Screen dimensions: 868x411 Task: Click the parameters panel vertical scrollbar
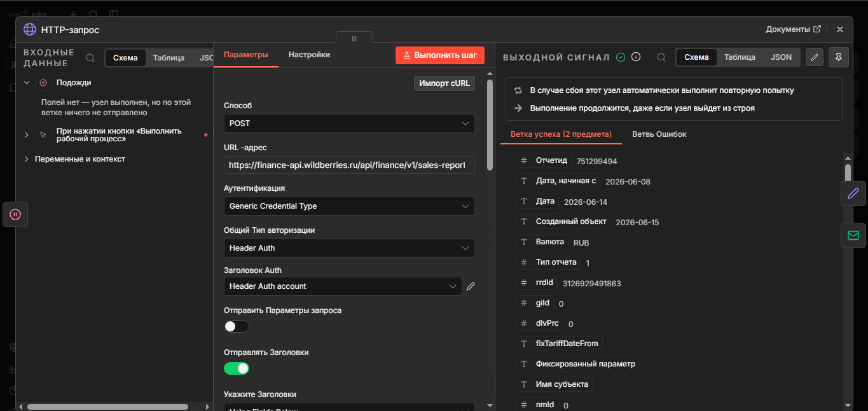click(490, 125)
